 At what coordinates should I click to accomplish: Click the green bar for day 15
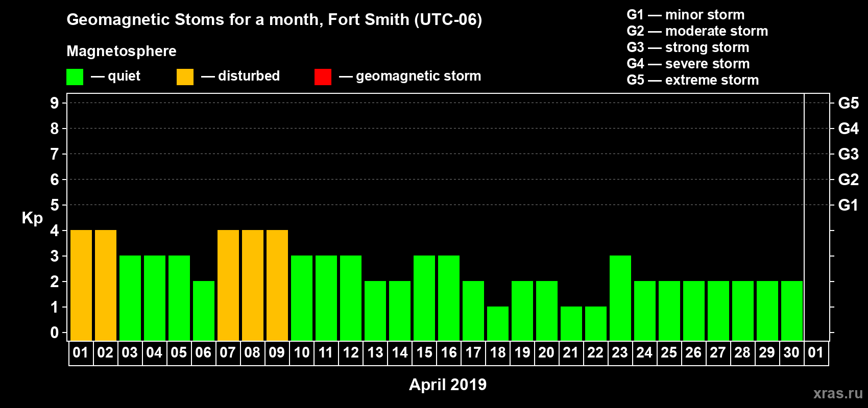(x=424, y=298)
